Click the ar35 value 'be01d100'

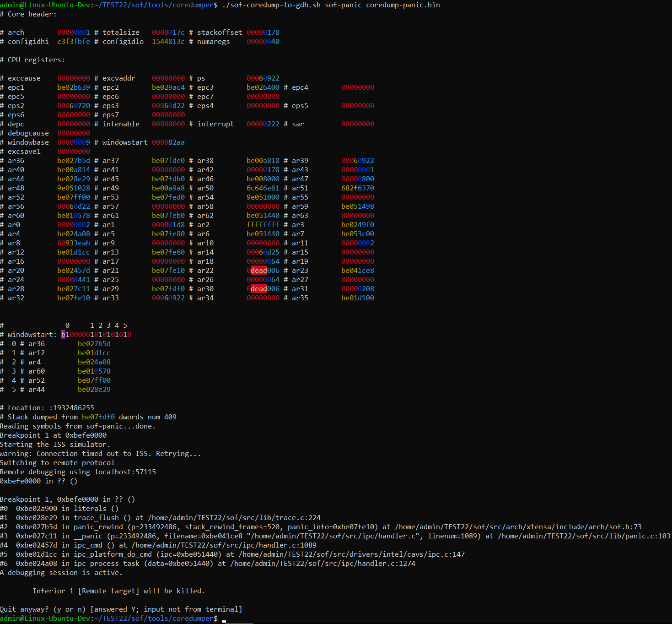(358, 298)
